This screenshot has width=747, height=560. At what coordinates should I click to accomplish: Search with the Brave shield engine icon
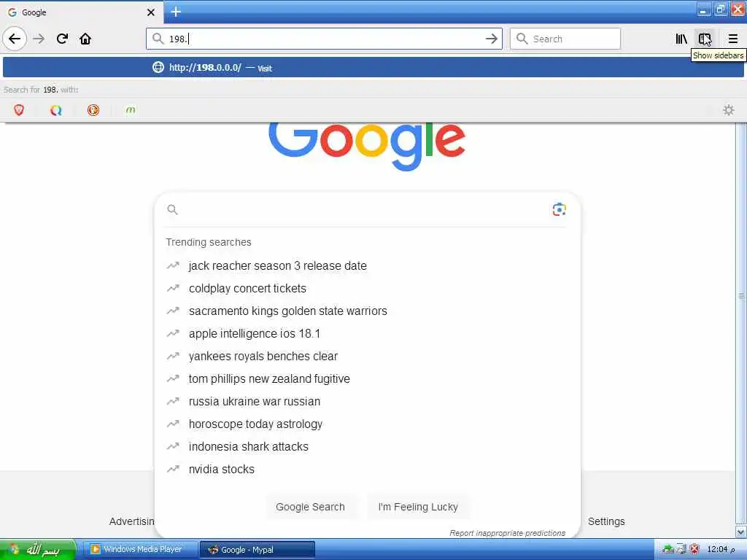tap(19, 111)
